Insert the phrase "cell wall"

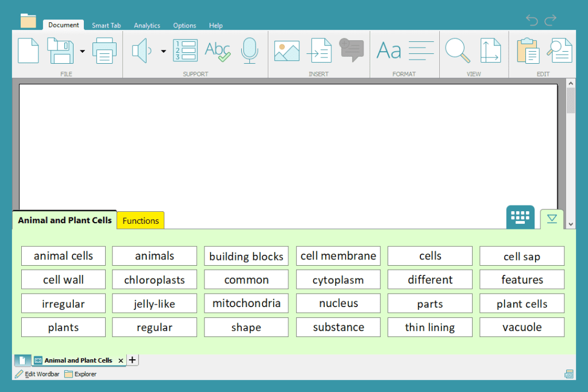click(x=63, y=280)
